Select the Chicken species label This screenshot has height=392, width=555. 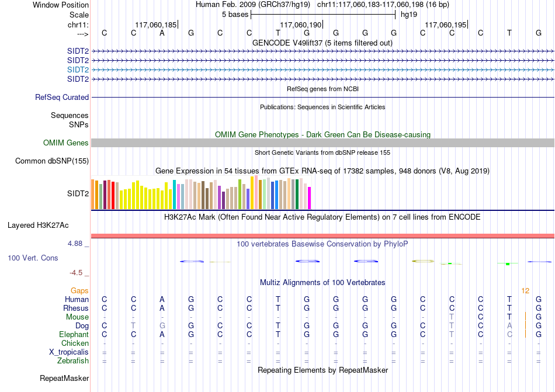[x=75, y=343]
